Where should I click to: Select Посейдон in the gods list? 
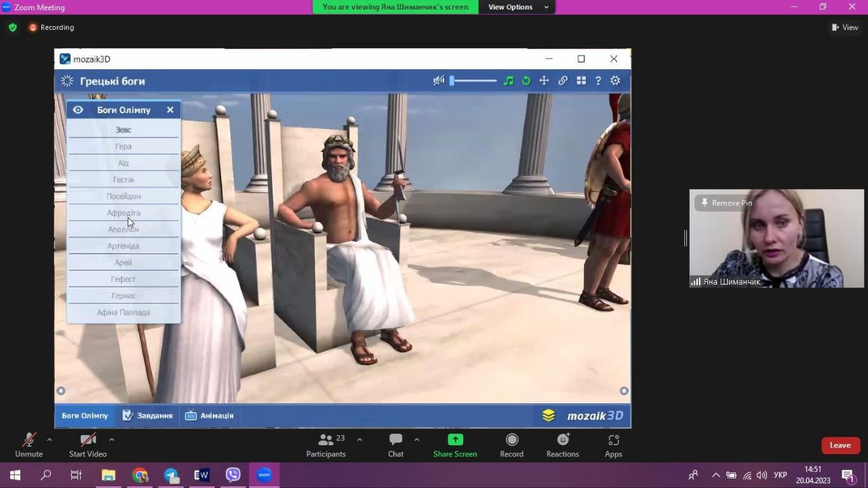click(123, 196)
